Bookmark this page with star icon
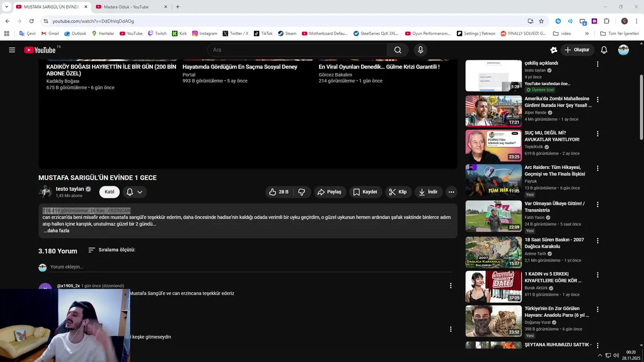Image resolution: width=644 pixels, height=362 pixels. (541, 21)
